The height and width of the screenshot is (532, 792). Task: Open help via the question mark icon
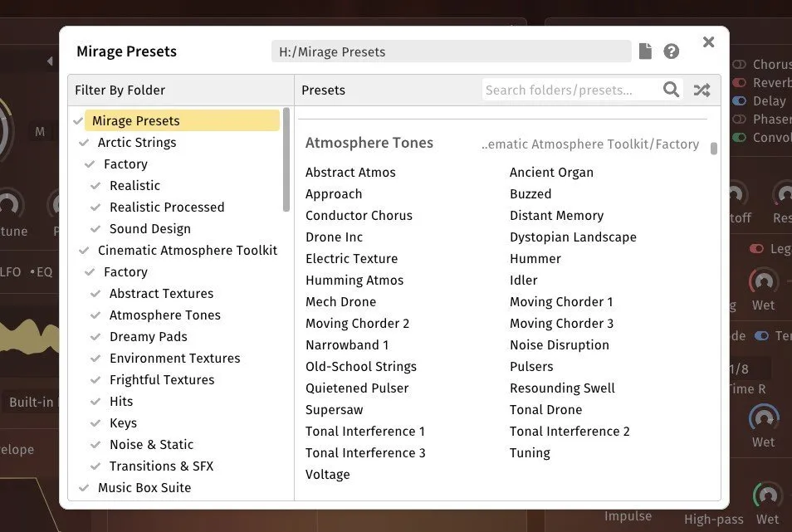click(672, 51)
